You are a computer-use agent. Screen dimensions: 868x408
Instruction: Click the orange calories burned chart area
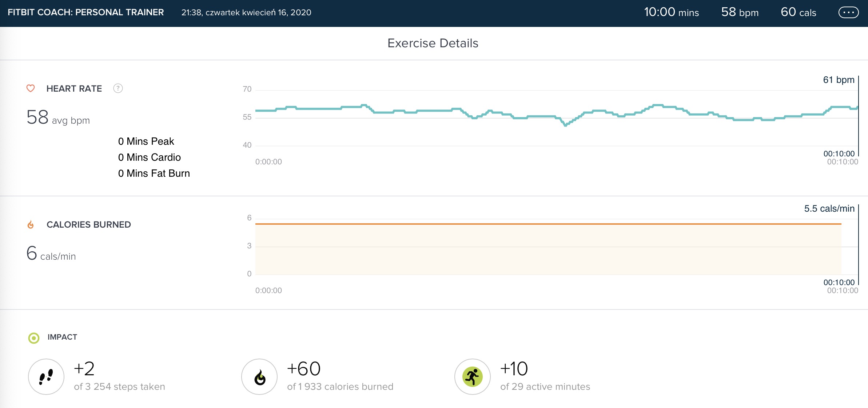click(548, 249)
